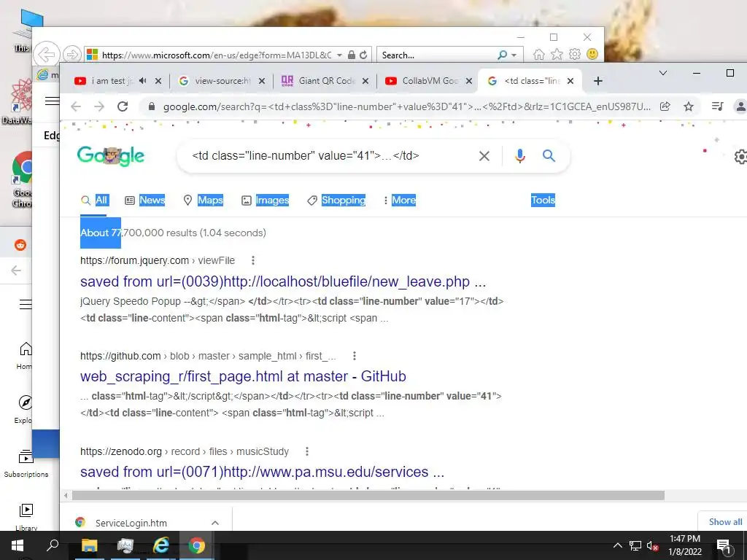The width and height of the screenshot is (747, 560).
Task: Select the Maps search filter
Action: click(x=203, y=200)
